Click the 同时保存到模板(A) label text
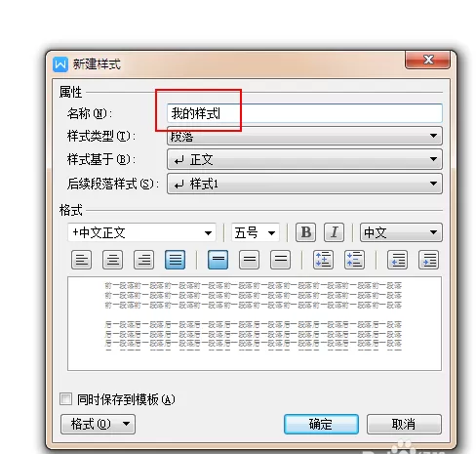Image resolution: width=476 pixels, height=454 pixels. (x=126, y=399)
